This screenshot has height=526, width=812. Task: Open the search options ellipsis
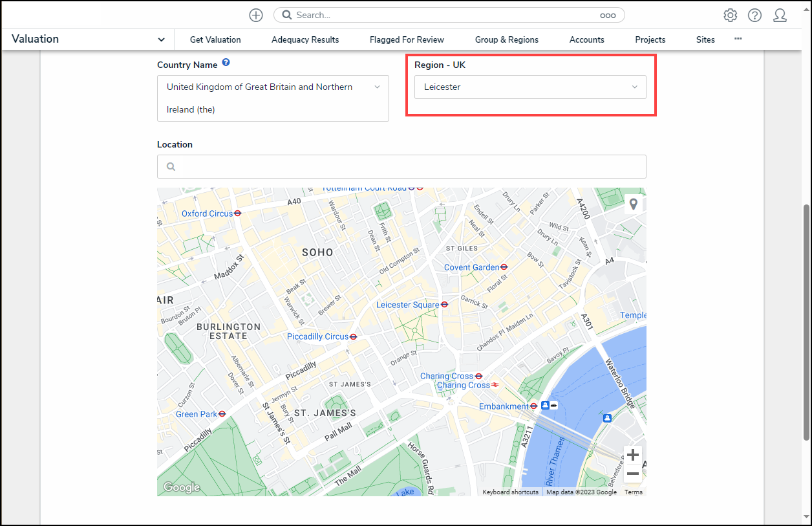(608, 15)
